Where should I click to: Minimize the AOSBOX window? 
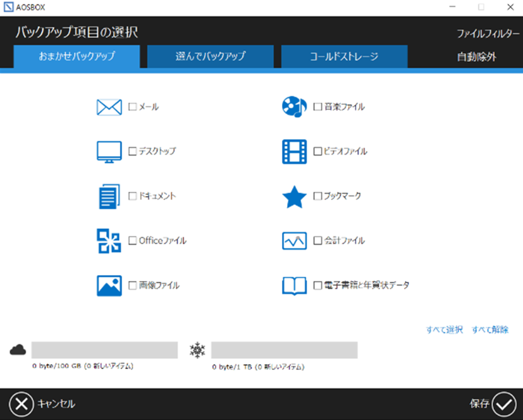pyautogui.click(x=452, y=7)
